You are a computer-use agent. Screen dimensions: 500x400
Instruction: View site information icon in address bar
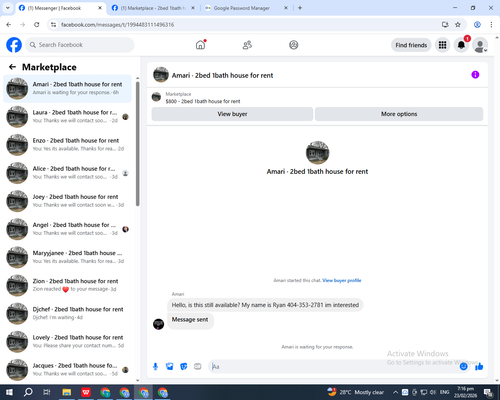[53, 25]
